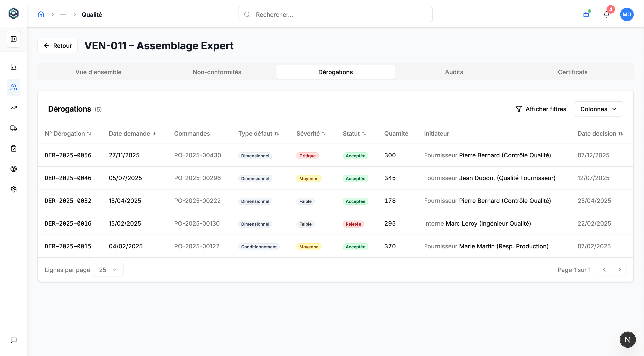Expand the breadcrumb ellipsis menu
Screen dimensions: 644x356
63,14
